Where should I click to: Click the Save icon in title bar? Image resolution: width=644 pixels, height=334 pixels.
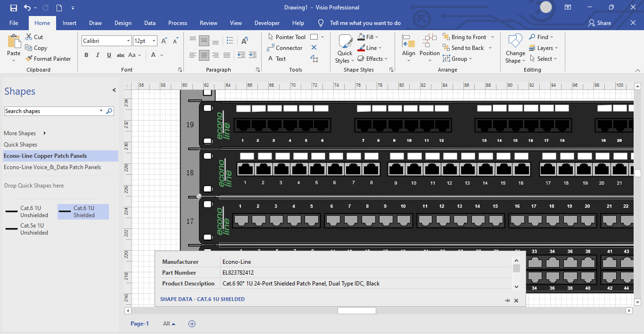[14, 8]
